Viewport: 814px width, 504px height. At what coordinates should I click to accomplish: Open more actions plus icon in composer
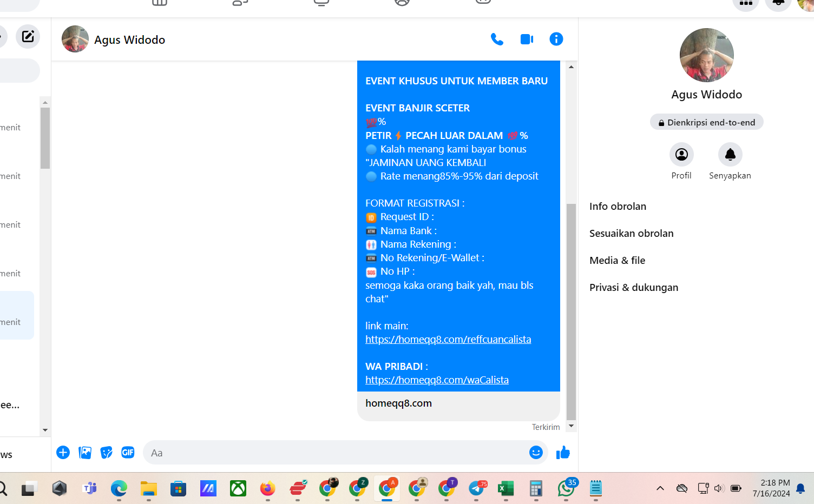[x=63, y=453]
